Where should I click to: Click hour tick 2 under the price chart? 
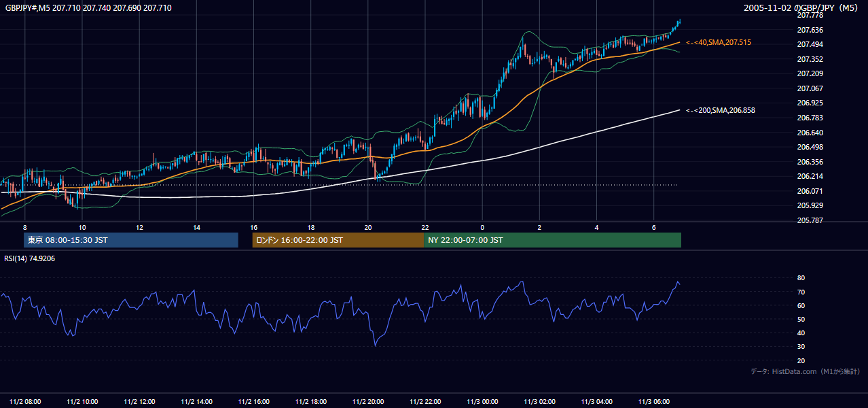click(539, 227)
